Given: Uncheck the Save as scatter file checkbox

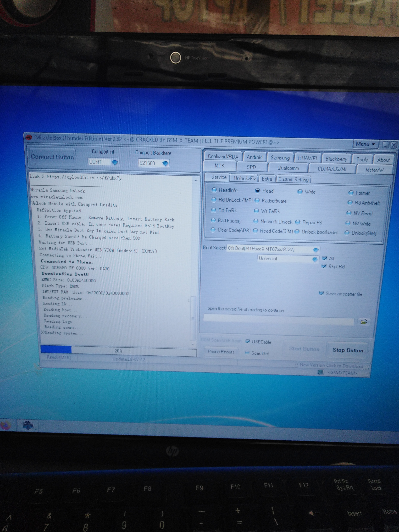Looking at the screenshot, I should pos(321,293).
